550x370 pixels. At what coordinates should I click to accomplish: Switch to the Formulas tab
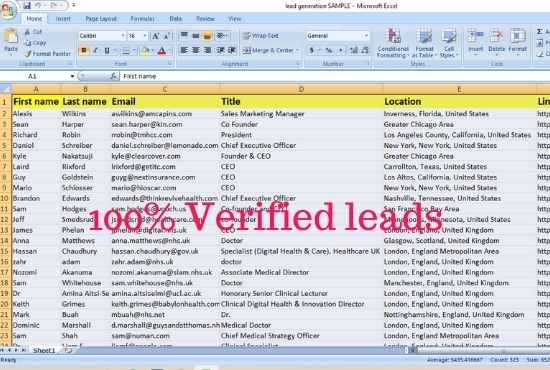[142, 19]
